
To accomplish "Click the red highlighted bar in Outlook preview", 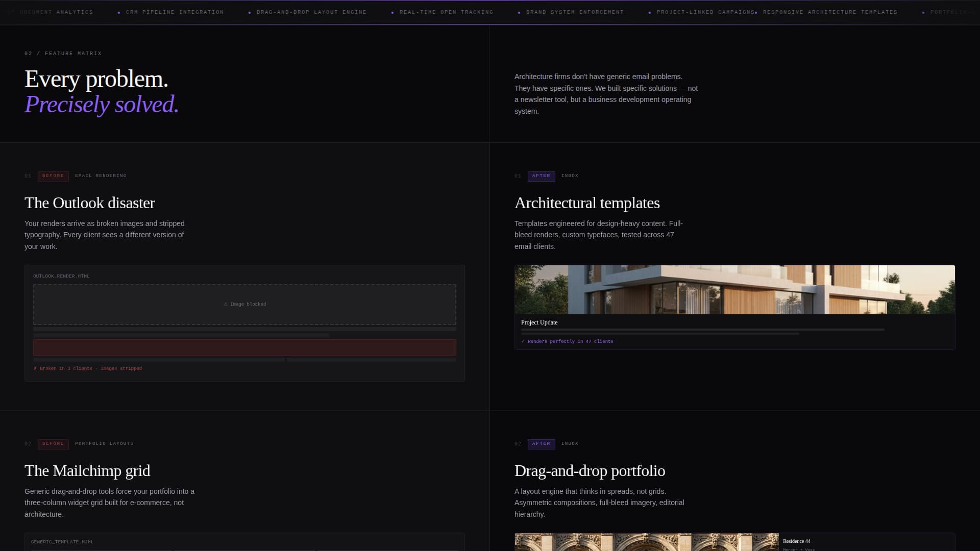I will (x=244, y=347).
